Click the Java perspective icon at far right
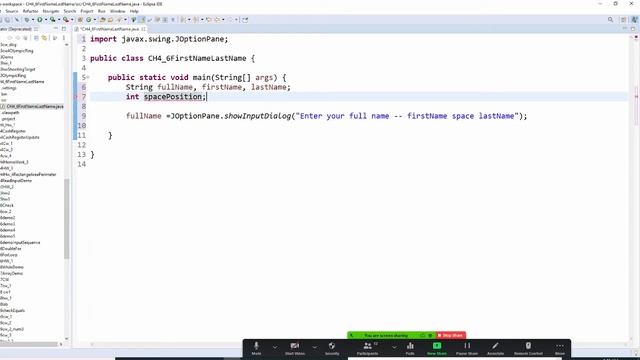The height and width of the screenshot is (360, 640). click(x=635, y=20)
